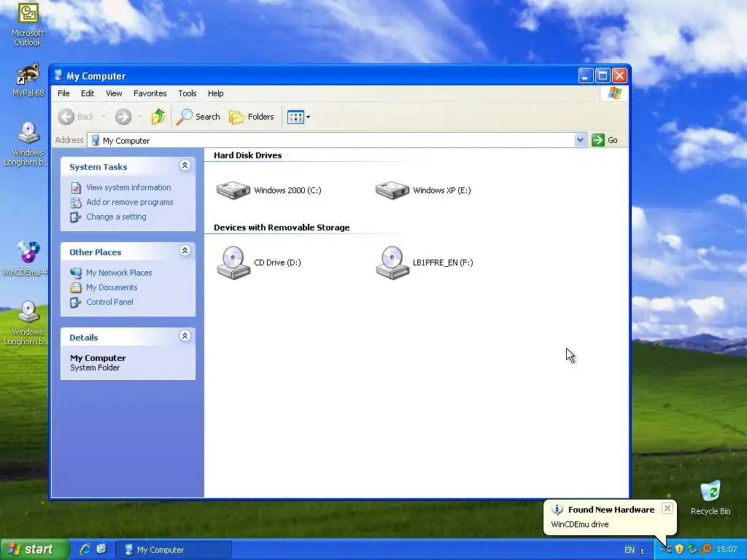
Task: Select the Recycle Bin desktop icon
Action: pos(711,491)
